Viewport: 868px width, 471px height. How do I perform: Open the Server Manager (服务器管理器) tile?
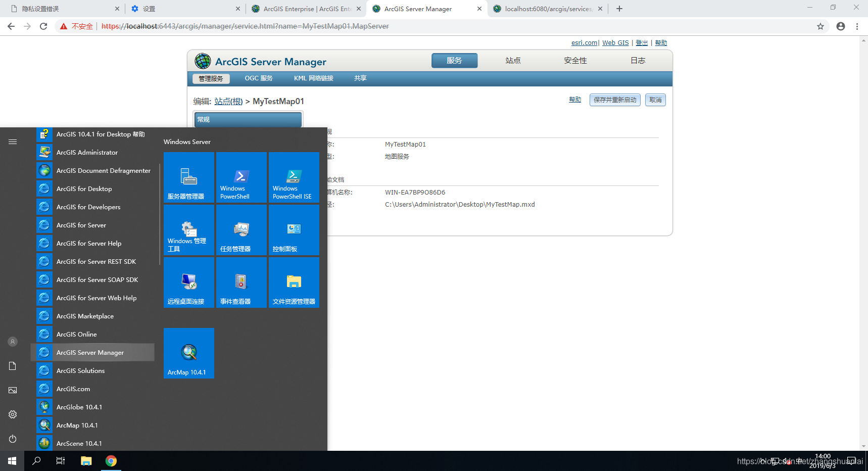189,177
